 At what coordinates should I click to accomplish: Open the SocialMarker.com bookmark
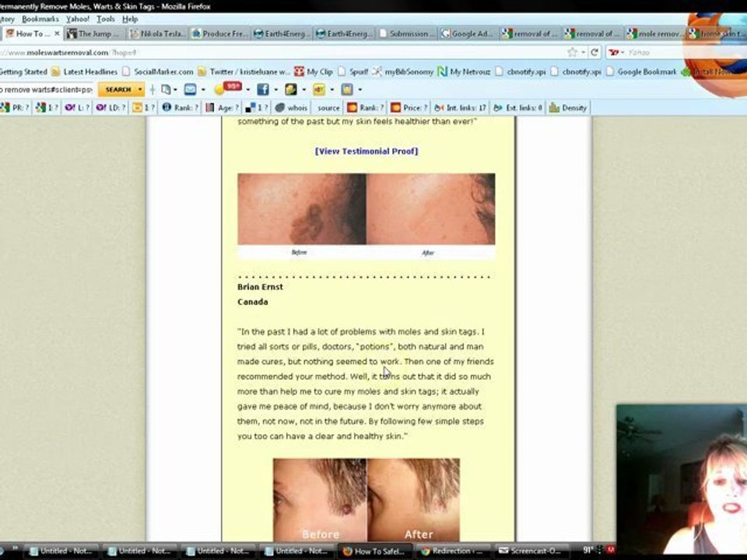tap(158, 72)
